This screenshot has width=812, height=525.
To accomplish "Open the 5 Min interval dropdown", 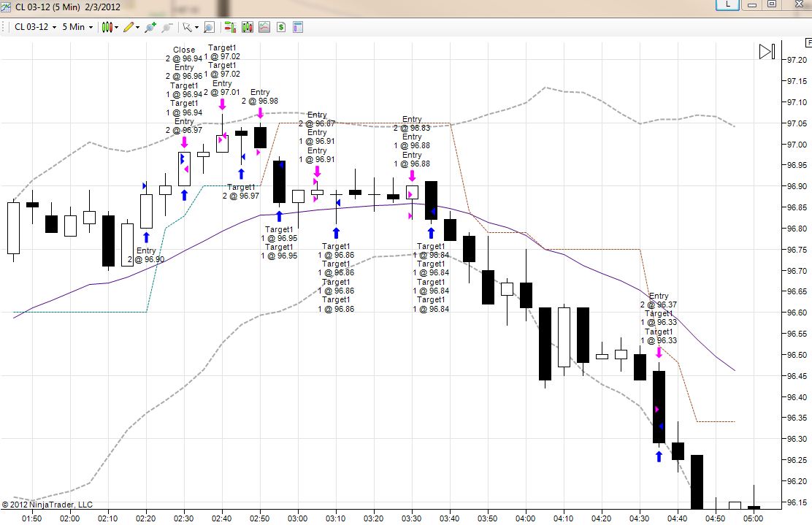I will 77,27.
